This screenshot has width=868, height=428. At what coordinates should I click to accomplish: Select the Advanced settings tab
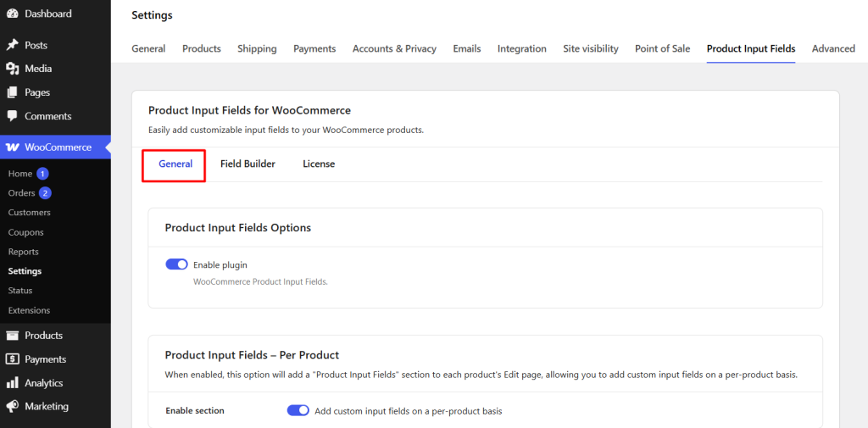tap(832, 48)
